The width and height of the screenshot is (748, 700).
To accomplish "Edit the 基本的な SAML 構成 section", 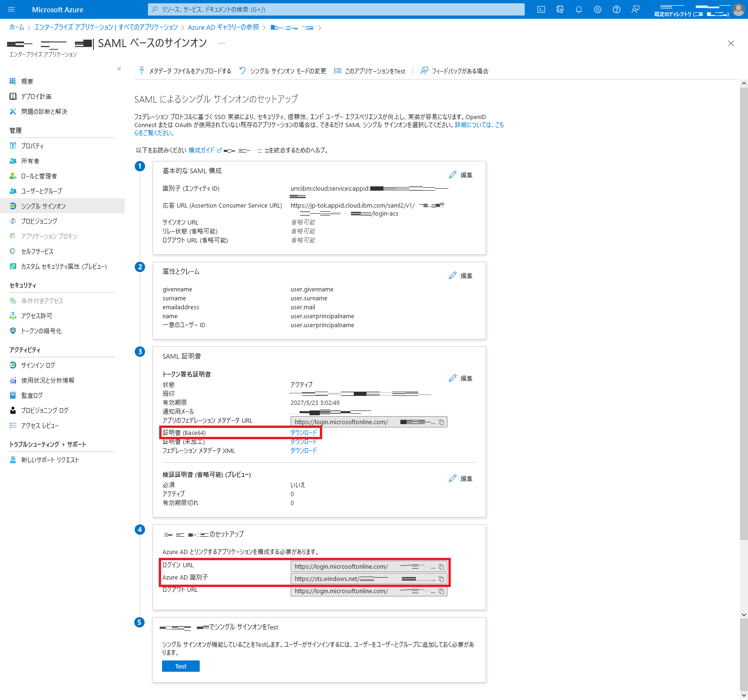I will [461, 175].
